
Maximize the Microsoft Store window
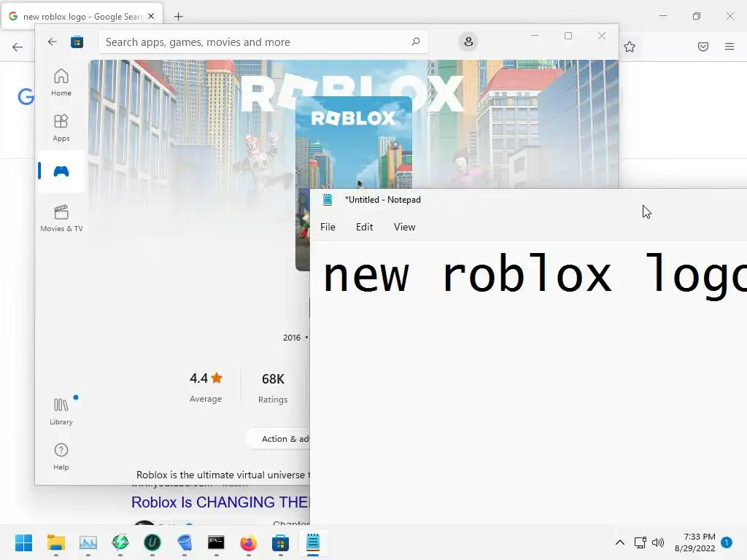click(568, 36)
